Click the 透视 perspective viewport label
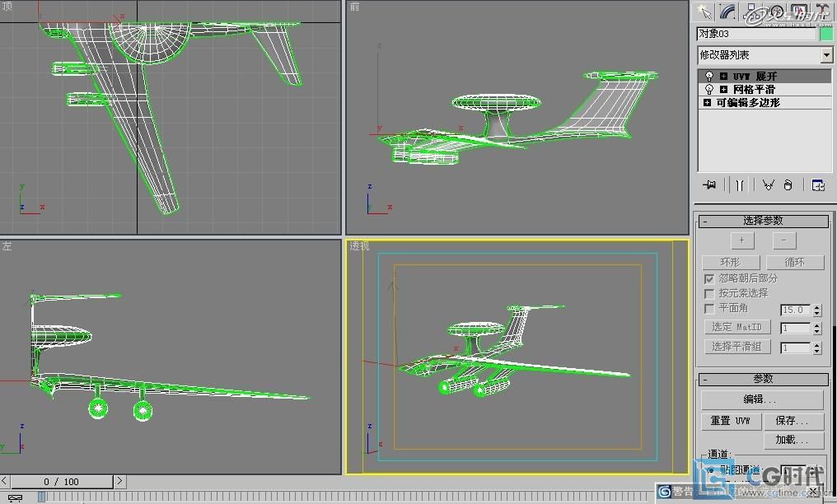 [x=359, y=246]
